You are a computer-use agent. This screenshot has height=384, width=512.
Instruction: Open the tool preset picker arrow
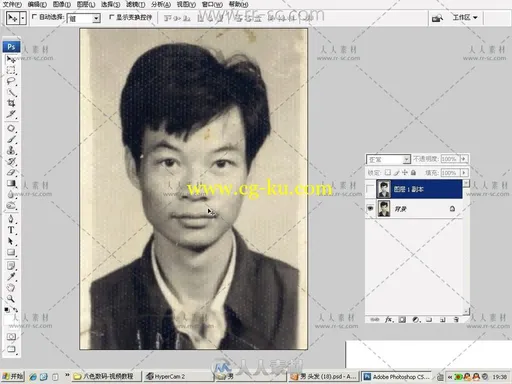point(23,18)
